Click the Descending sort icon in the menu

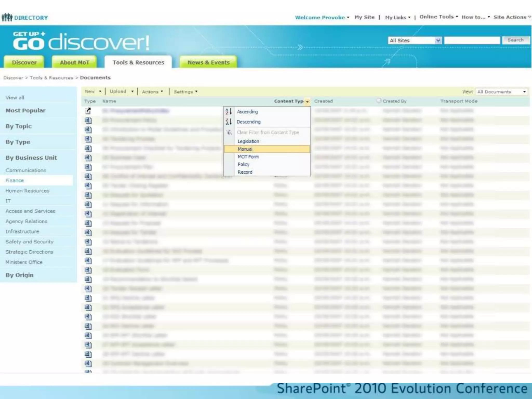[x=229, y=122]
